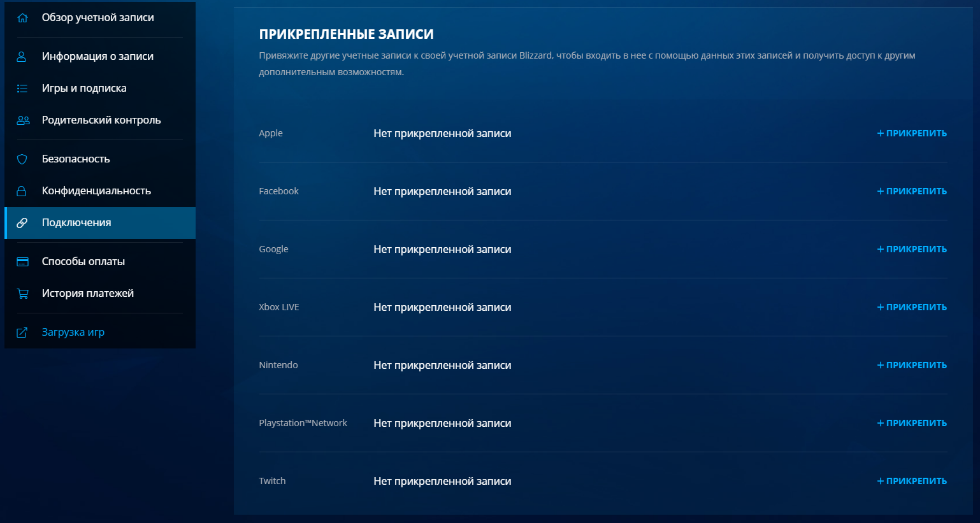The height and width of the screenshot is (523, 980).
Task: Click the person icon beside Информация о записи
Action: 22,57
